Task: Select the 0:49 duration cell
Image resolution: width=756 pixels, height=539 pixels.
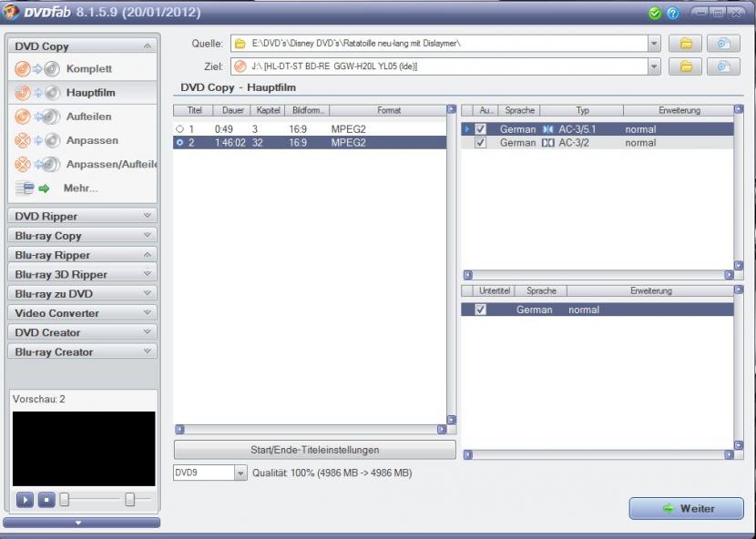Action: click(224, 129)
